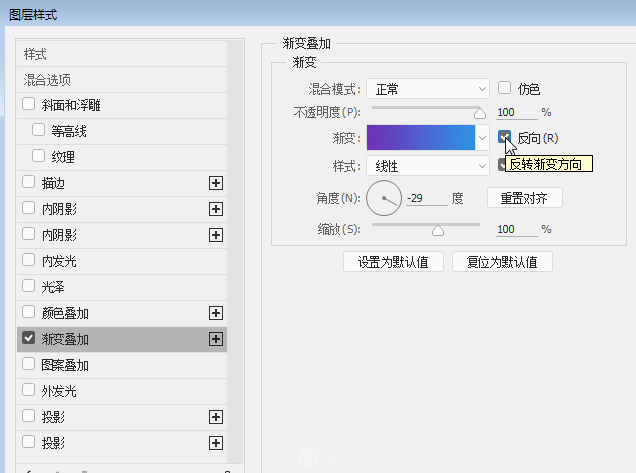
Task: Click the angle value input field
Action: [426, 198]
